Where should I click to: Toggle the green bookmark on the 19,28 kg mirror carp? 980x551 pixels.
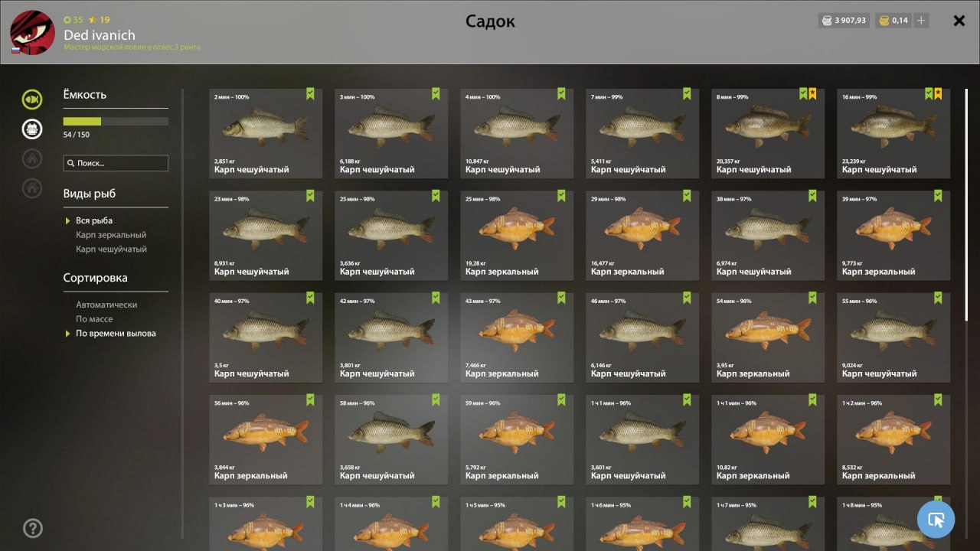point(561,196)
